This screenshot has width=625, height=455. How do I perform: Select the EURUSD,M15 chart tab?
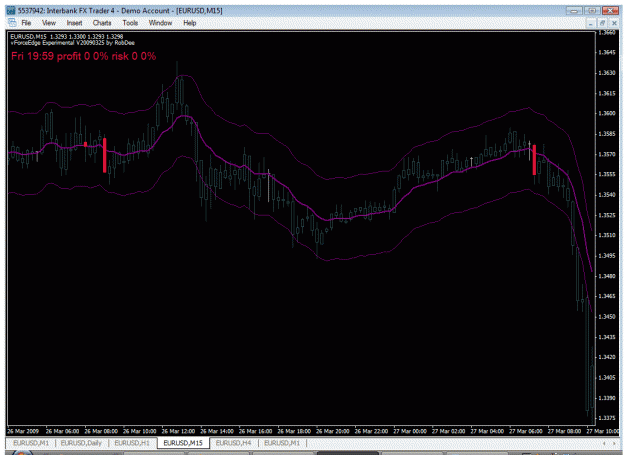click(183, 443)
